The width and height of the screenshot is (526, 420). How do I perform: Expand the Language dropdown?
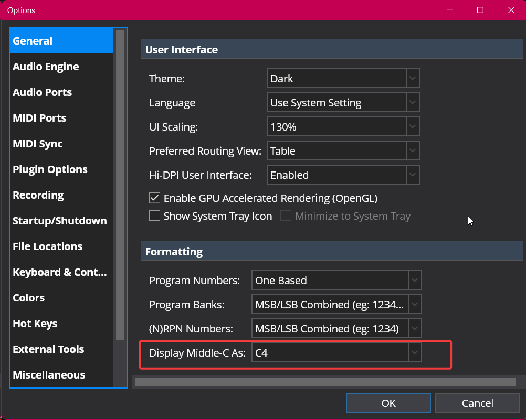(x=343, y=103)
